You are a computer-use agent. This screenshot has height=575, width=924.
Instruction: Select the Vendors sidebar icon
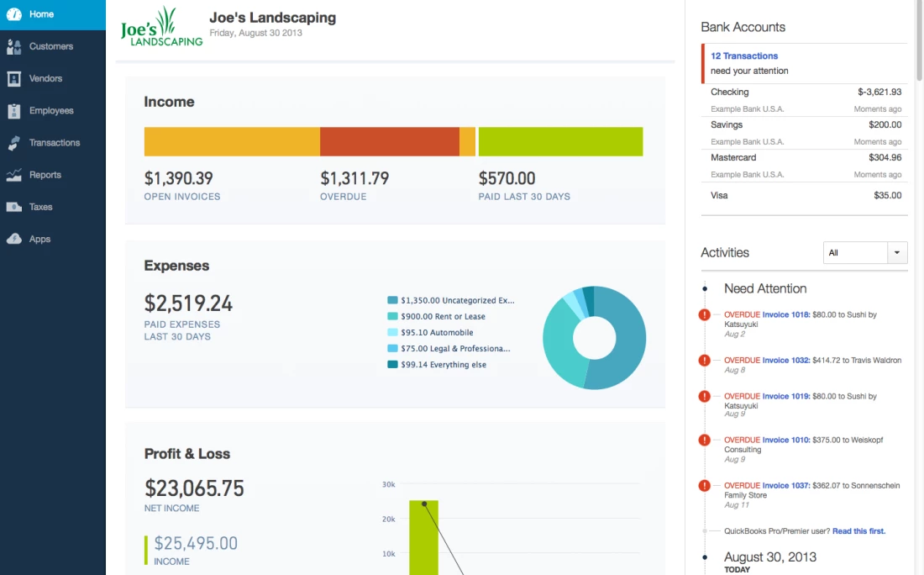click(x=13, y=79)
